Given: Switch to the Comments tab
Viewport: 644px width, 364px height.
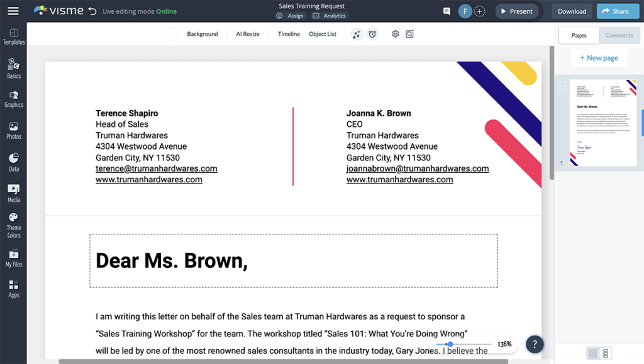Looking at the screenshot, I should pos(619,35).
